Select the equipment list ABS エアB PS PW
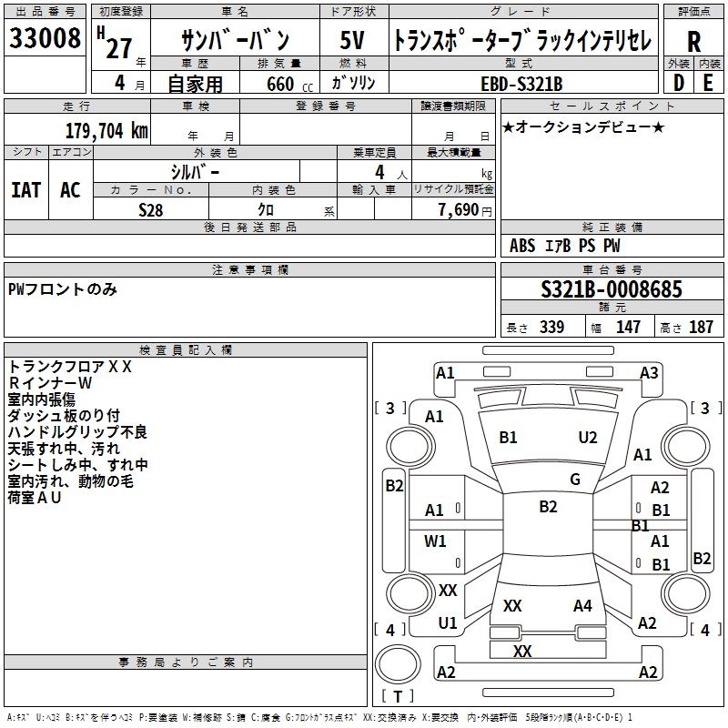The width and height of the screenshot is (728, 728). coord(564,246)
